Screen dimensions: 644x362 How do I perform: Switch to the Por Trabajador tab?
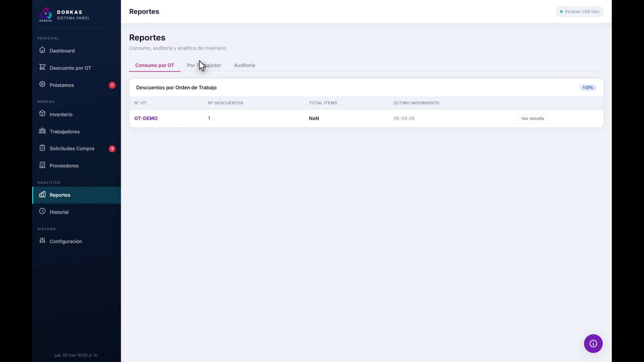204,65
